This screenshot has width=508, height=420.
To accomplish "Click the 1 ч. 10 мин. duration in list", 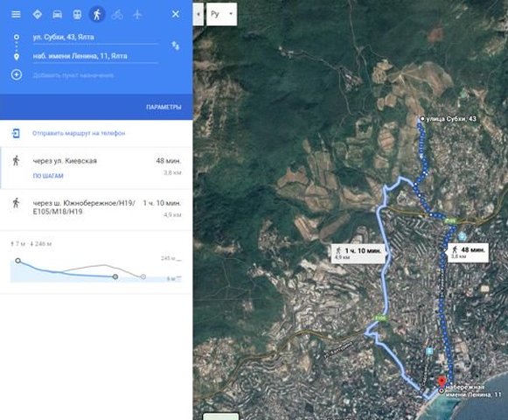I will (162, 203).
